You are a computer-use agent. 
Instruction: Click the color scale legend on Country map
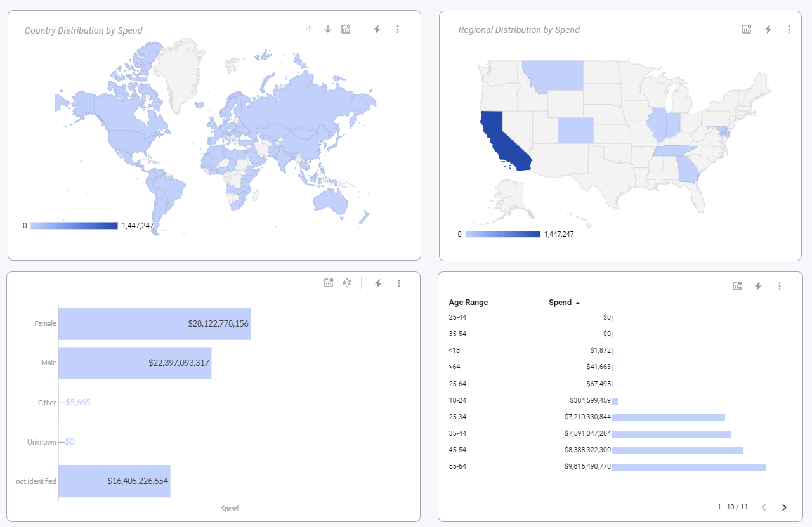[73, 225]
